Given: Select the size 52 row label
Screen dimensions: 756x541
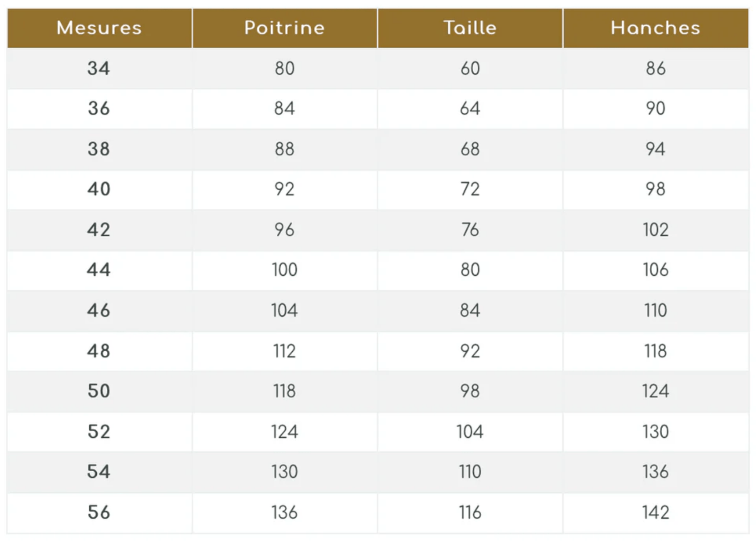Looking at the screenshot, I should tap(99, 431).
